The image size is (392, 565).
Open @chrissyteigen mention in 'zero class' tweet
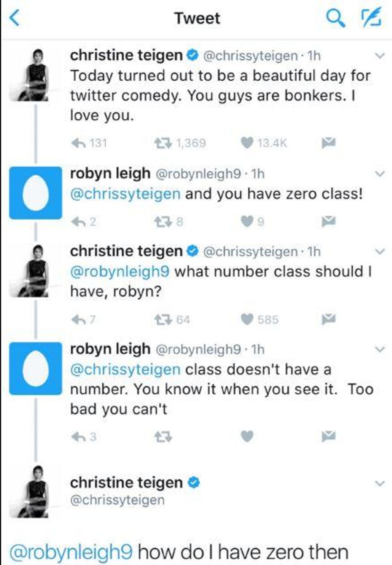[x=125, y=194]
